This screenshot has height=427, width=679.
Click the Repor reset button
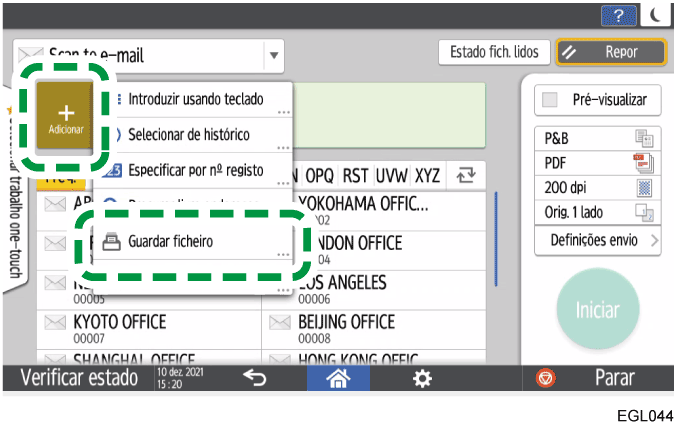pos(609,53)
